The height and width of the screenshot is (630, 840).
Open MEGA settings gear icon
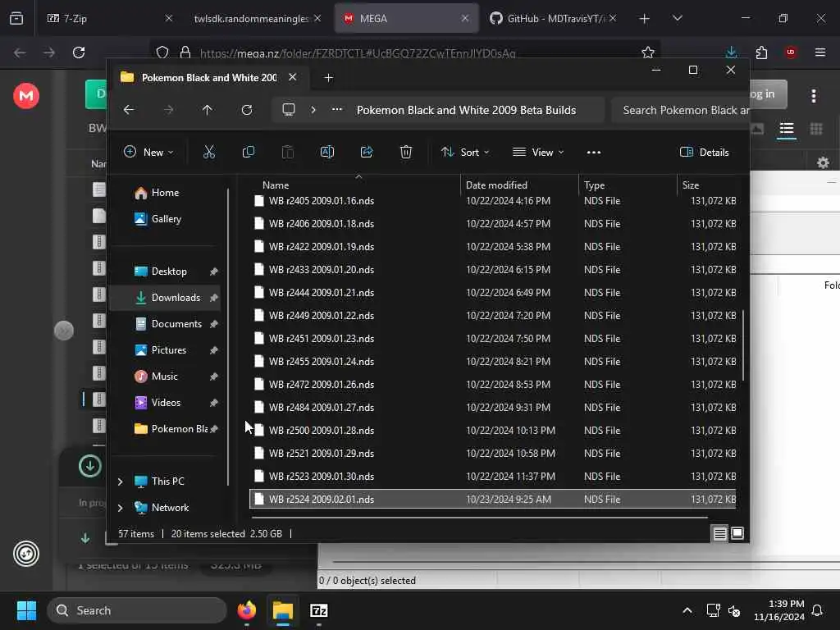tap(823, 162)
